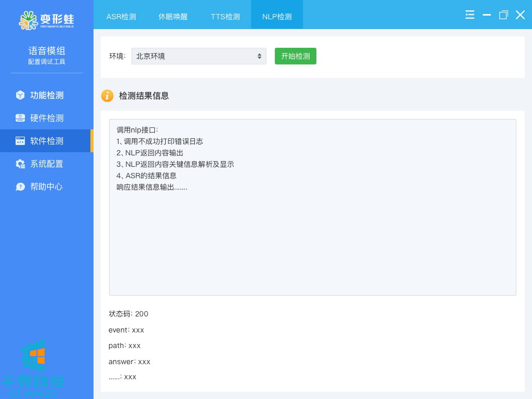Screen dimensions: 532x399
Task: Open the TTS检测 tab
Action: tap(225, 17)
